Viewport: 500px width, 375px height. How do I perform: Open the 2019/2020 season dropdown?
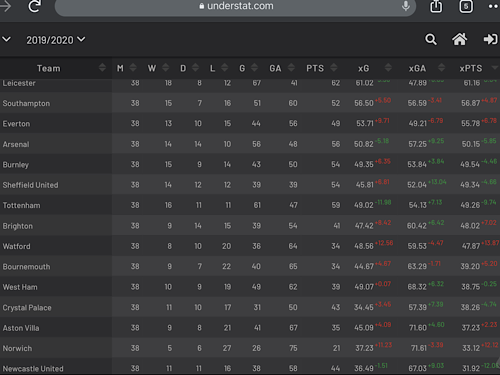56,40
